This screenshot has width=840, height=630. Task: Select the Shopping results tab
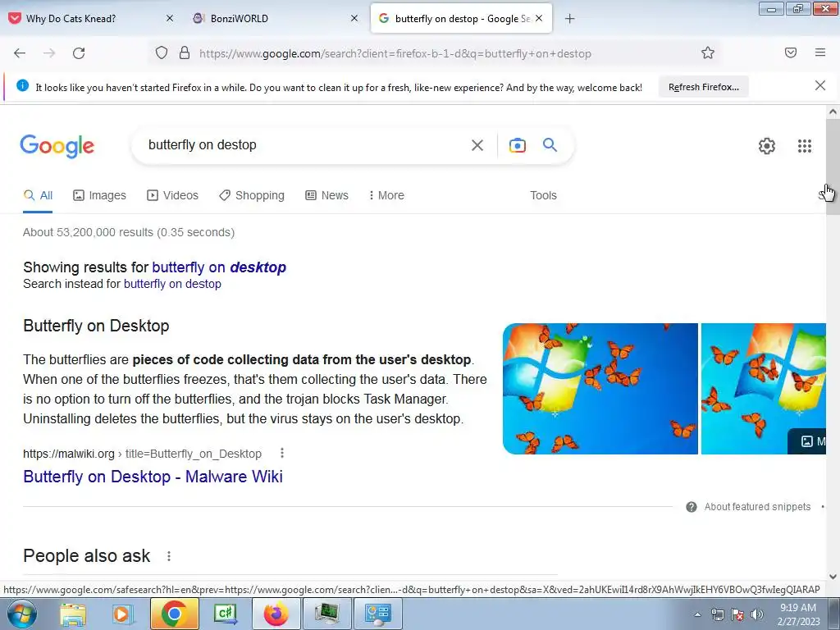click(x=252, y=195)
